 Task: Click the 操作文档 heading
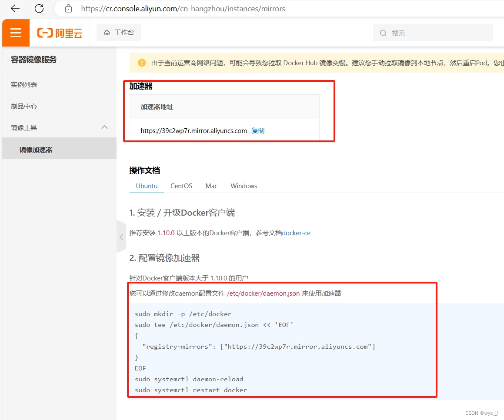[145, 170]
